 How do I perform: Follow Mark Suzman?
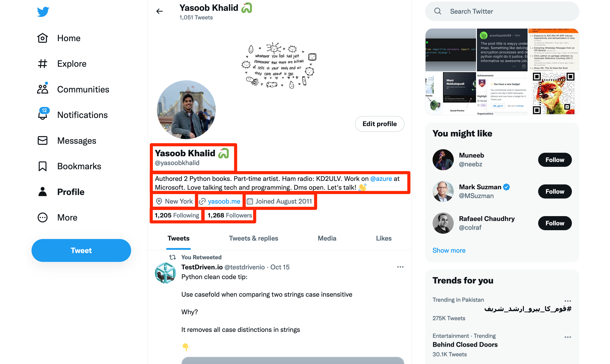555,191
